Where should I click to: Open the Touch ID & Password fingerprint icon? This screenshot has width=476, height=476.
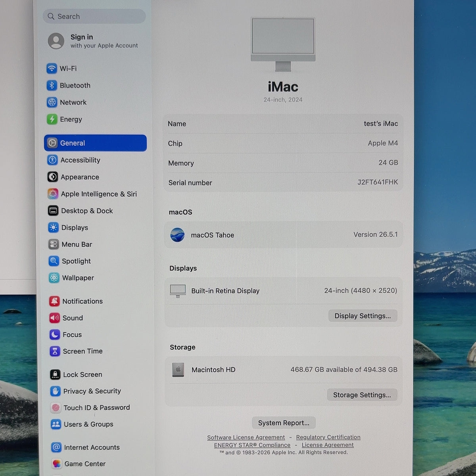56,407
